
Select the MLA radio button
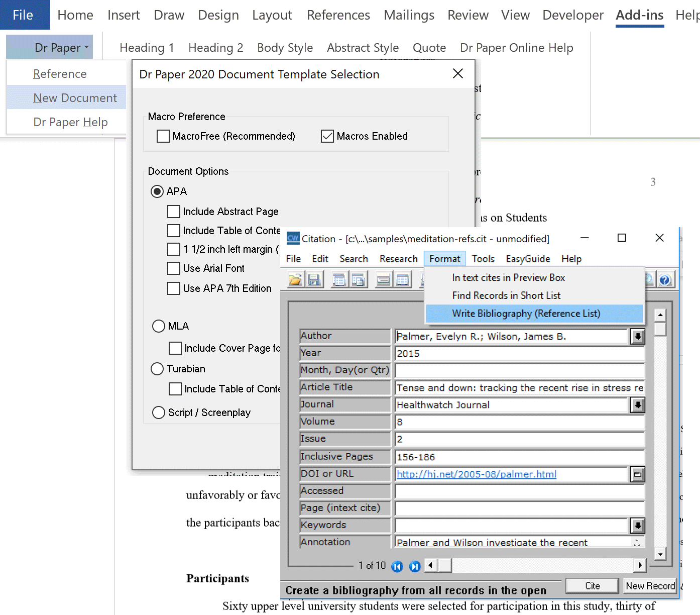[x=159, y=326]
